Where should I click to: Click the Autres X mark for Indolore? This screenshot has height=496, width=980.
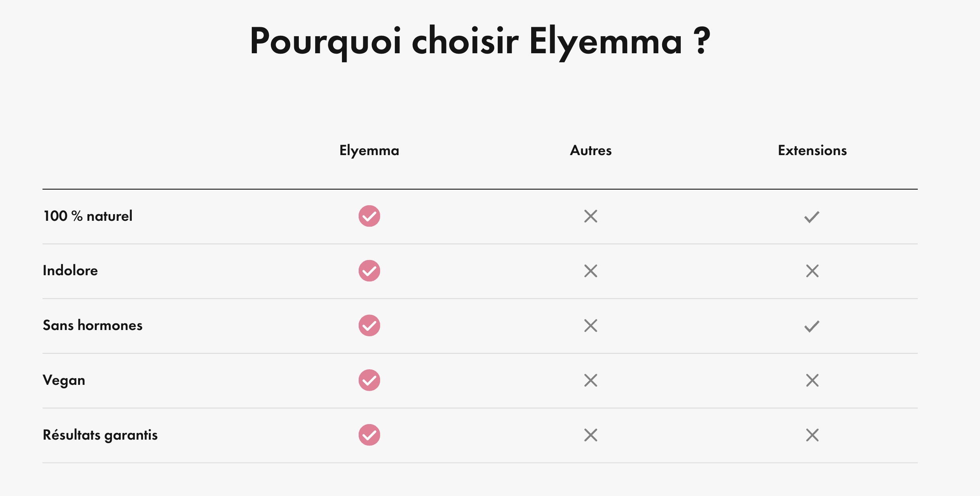click(x=591, y=271)
